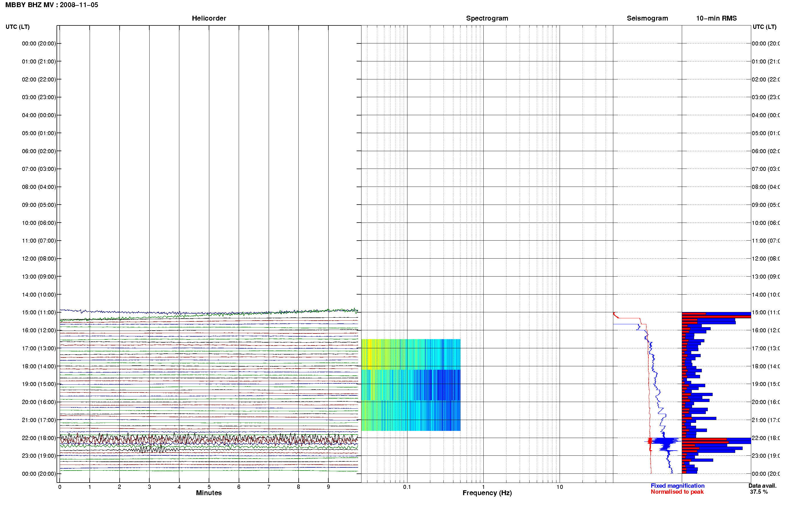Image resolution: width=812 pixels, height=508 pixels.
Task: Click the minute 3 tick label on helicorder
Action: 149,487
